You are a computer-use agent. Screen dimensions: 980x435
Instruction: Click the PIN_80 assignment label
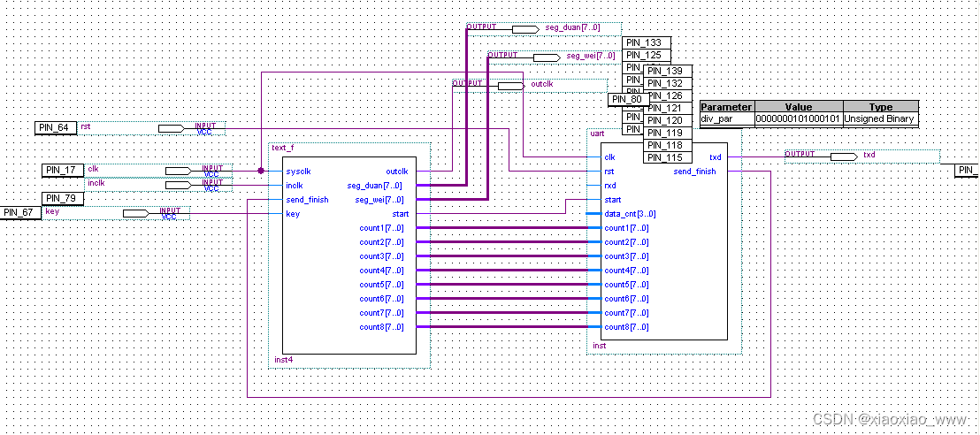[629, 99]
